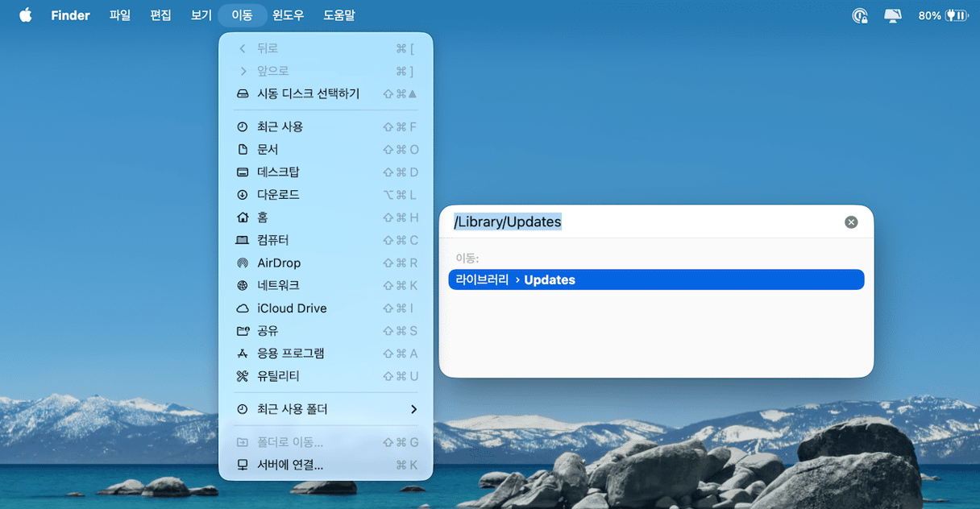Expand the 최근 사용 폴더 submenu
This screenshot has width=980, height=509.
(x=325, y=409)
